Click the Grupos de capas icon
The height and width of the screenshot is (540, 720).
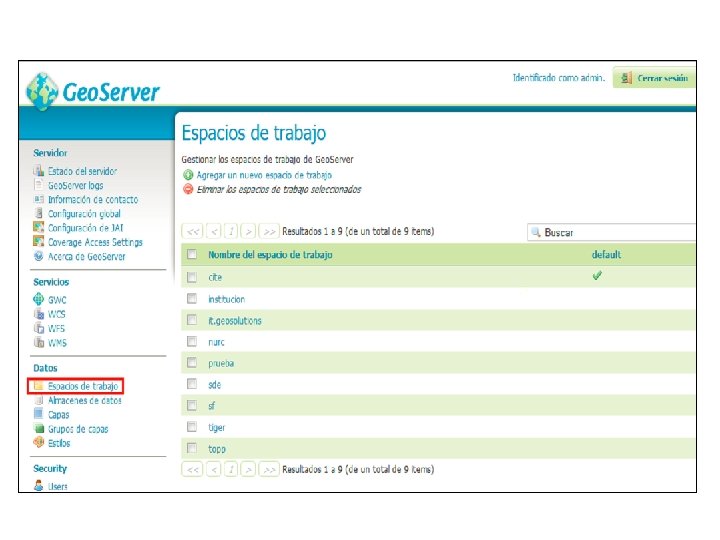39,428
